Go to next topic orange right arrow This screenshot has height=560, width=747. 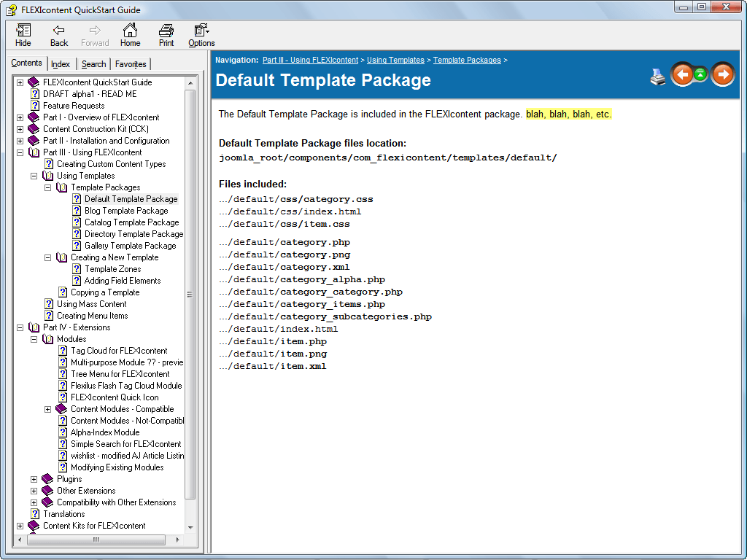tap(723, 74)
